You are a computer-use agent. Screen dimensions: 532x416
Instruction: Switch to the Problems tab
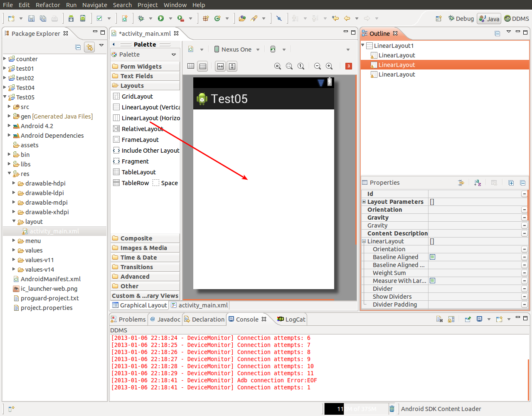click(128, 319)
